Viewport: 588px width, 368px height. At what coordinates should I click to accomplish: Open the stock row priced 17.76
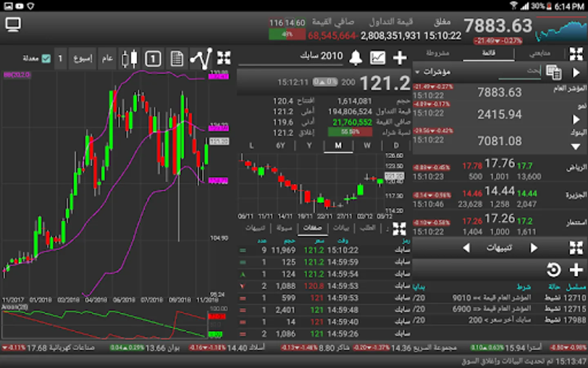point(500,169)
